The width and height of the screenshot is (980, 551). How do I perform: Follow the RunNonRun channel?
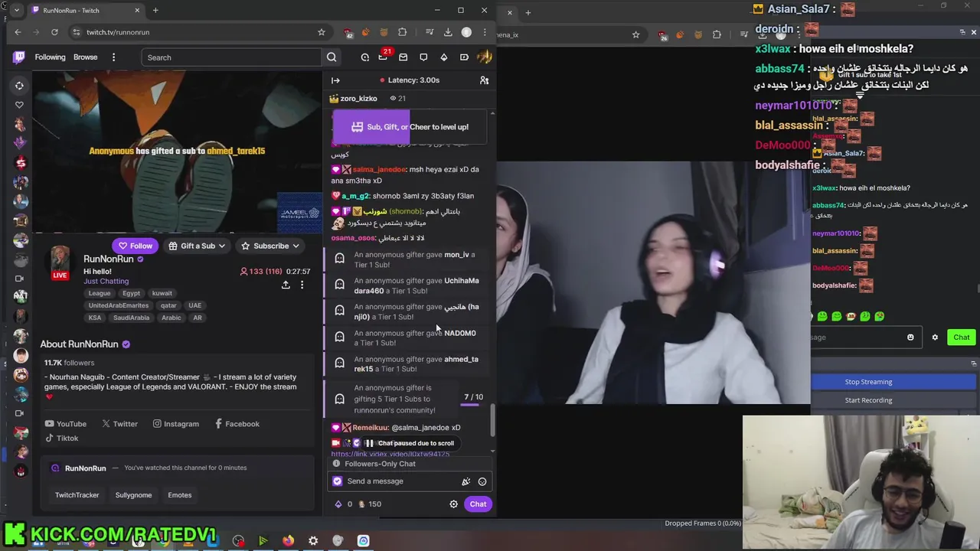(135, 246)
